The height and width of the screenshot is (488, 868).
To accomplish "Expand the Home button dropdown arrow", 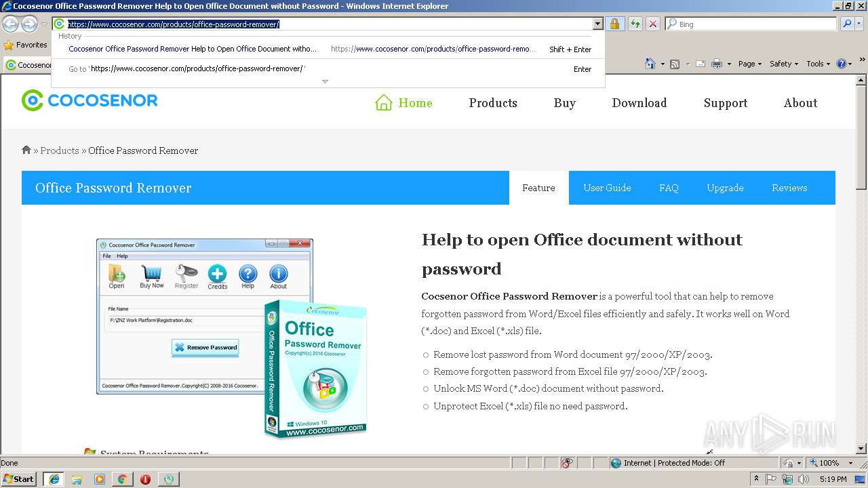I will [663, 64].
